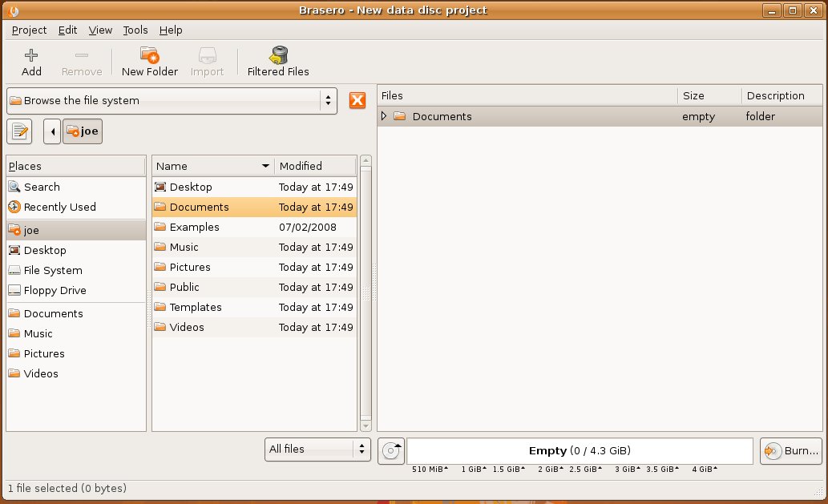Select Floppy Drive in Places

pos(76,290)
